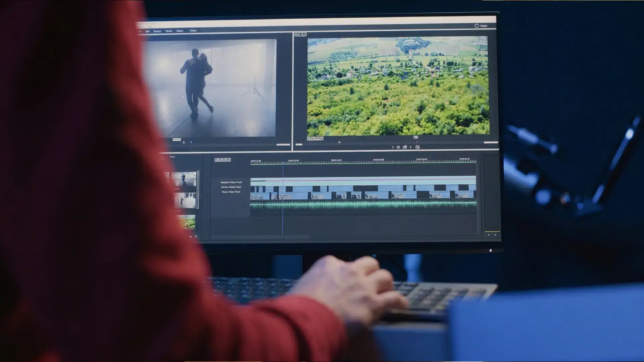Click the camera snapshot icon in program monitor
Image resolution: width=644 pixels, height=362 pixels.
(418, 147)
